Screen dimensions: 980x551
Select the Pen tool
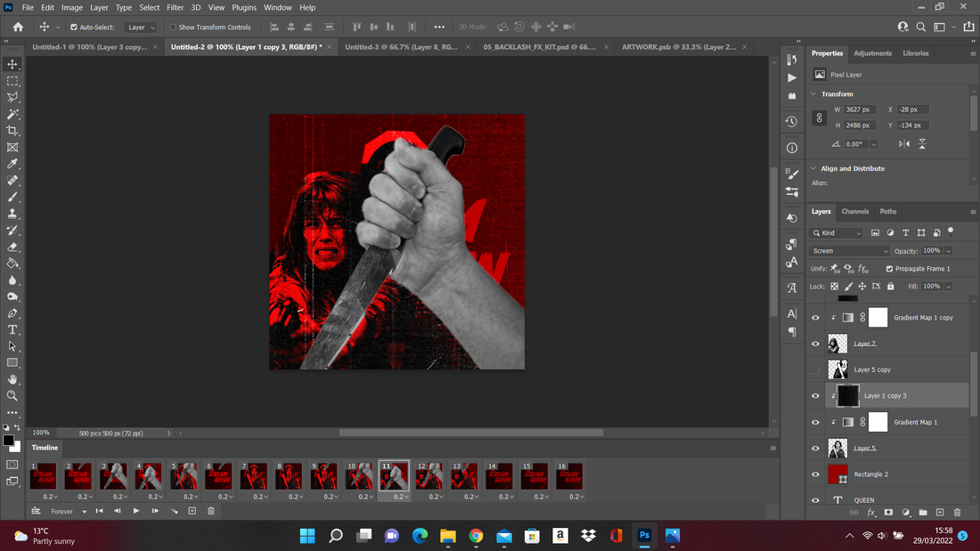[12, 313]
